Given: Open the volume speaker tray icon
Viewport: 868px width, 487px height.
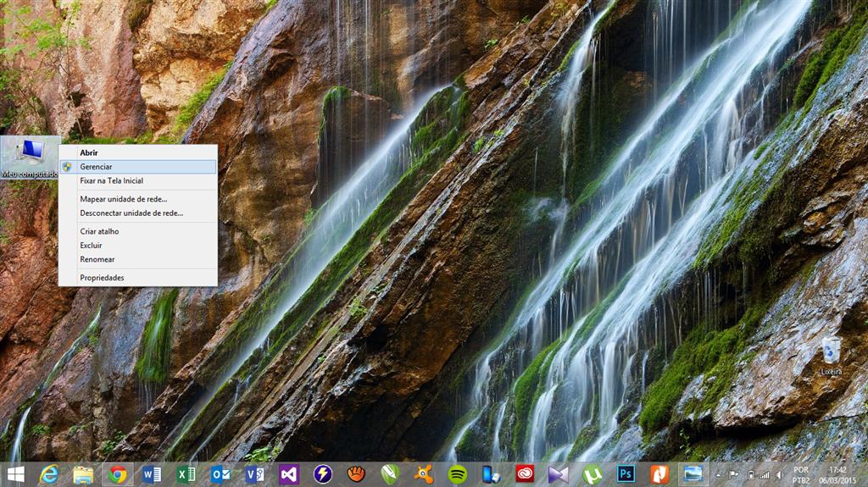Looking at the screenshot, I should (x=779, y=475).
